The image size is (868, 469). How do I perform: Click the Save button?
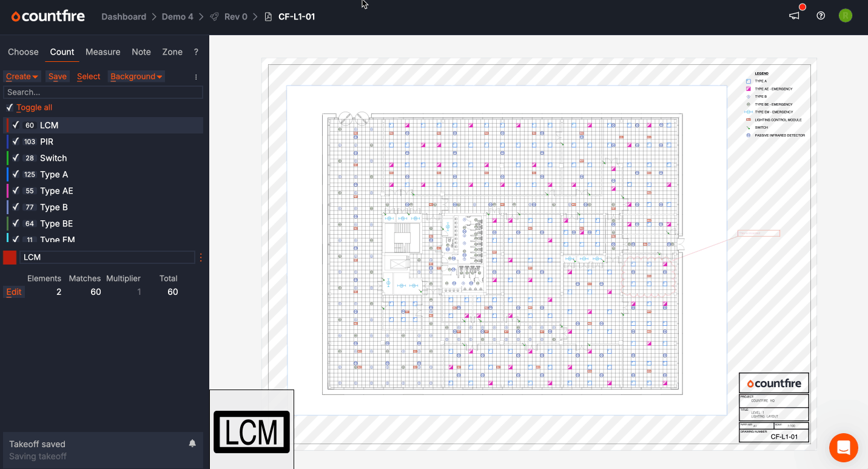58,76
